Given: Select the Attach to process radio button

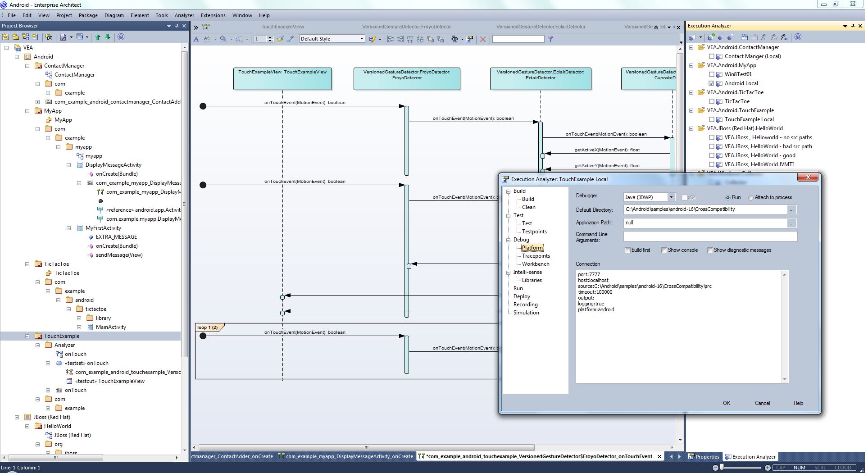Looking at the screenshot, I should (x=751, y=198).
